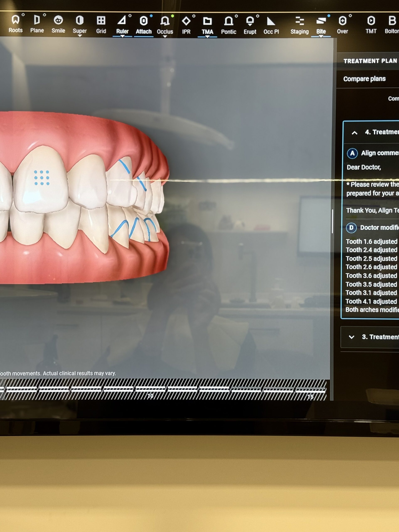Click the Compare plans link
The image size is (399, 532).
[x=364, y=79]
